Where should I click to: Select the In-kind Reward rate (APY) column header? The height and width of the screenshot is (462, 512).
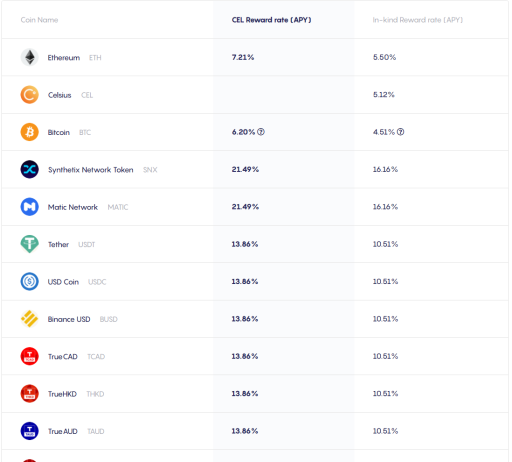pyautogui.click(x=418, y=20)
